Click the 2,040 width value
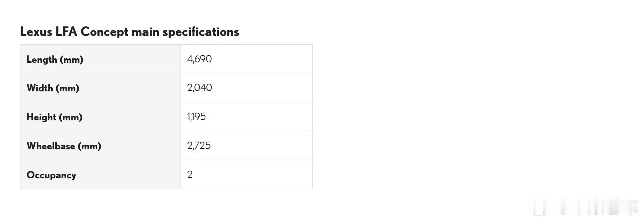Image resolution: width=644 pixels, height=222 pixels. pyautogui.click(x=200, y=88)
